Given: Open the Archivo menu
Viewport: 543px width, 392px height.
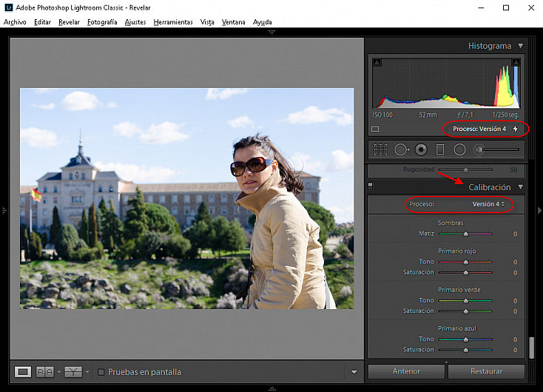Looking at the screenshot, I should pyautogui.click(x=15, y=22).
